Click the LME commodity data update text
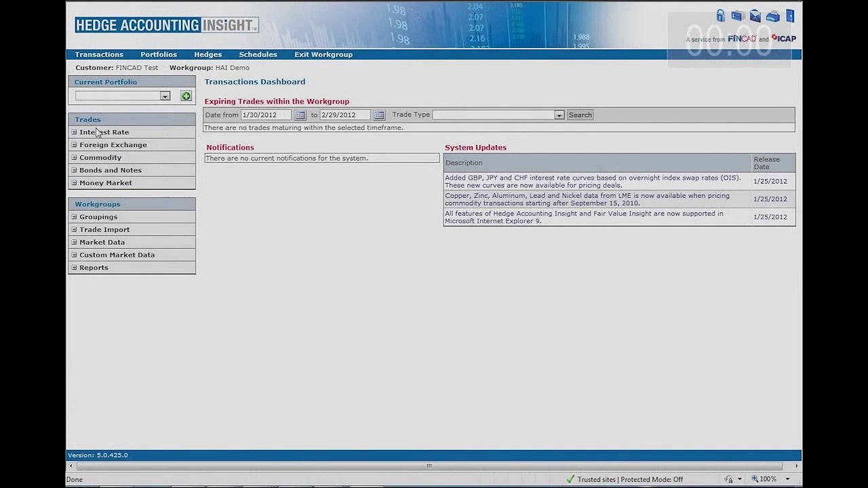 click(x=587, y=199)
